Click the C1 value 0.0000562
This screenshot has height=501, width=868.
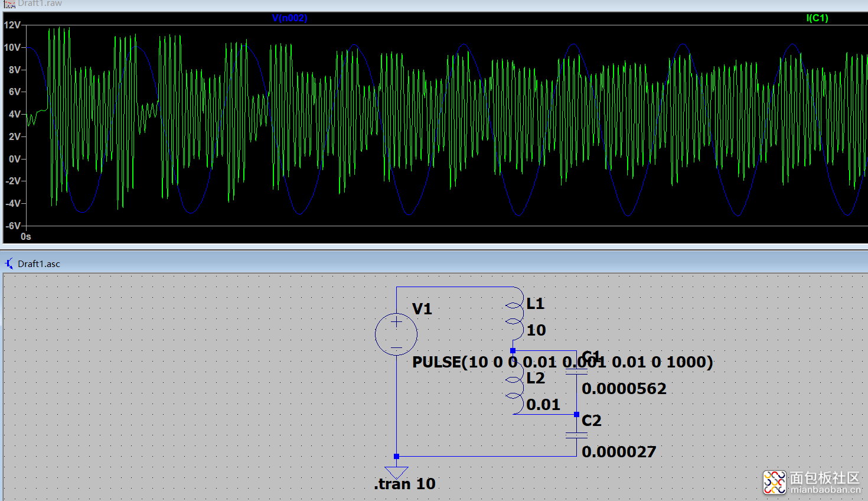[624, 389]
